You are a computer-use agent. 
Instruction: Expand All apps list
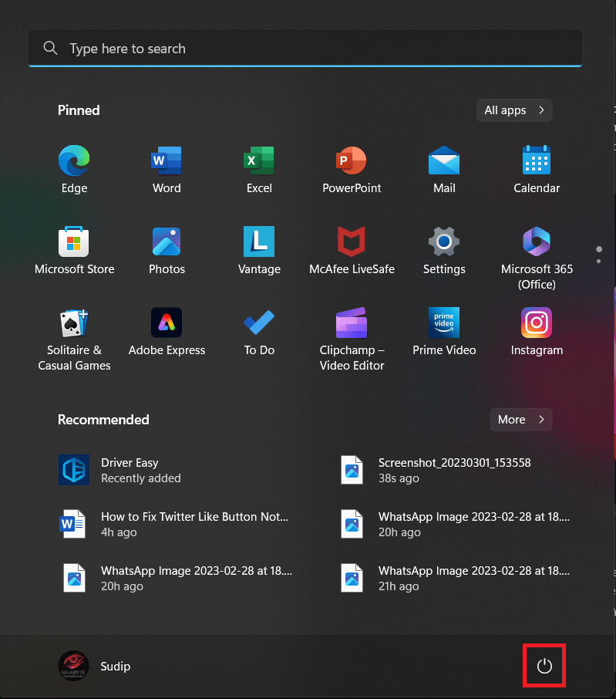coord(514,110)
